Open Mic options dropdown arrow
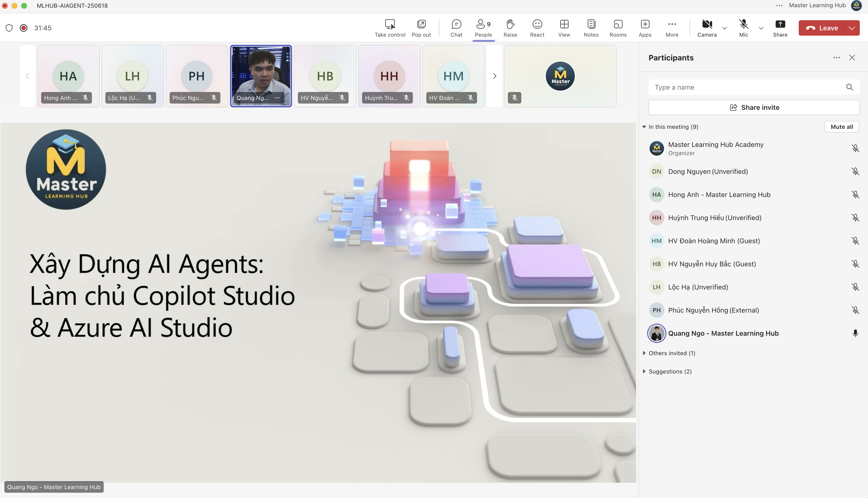Viewport: 868px width, 498px height. coord(761,28)
